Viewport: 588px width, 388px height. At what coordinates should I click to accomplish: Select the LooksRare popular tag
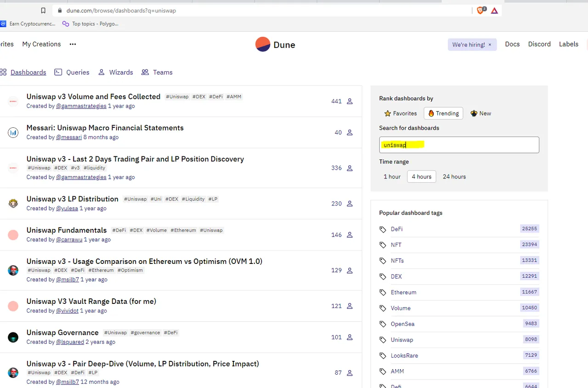(x=404, y=356)
